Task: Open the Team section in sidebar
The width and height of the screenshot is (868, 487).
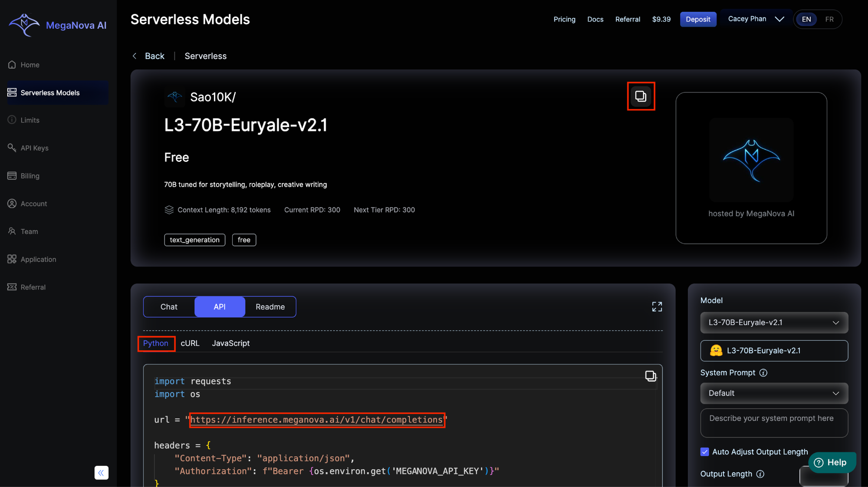Action: (29, 231)
